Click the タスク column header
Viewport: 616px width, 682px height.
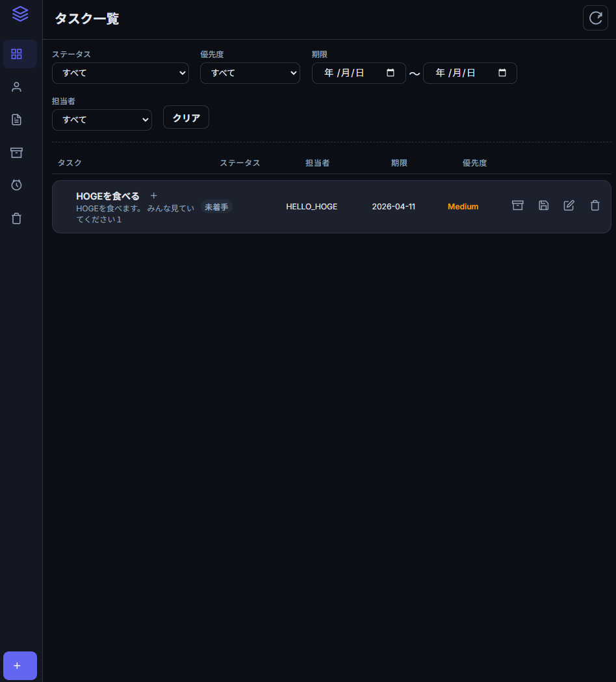(70, 163)
